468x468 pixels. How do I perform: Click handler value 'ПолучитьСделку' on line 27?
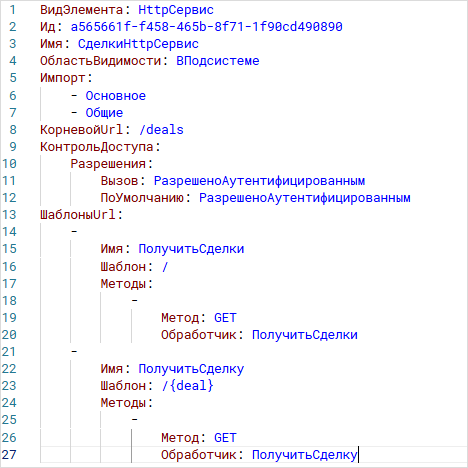click(305, 455)
